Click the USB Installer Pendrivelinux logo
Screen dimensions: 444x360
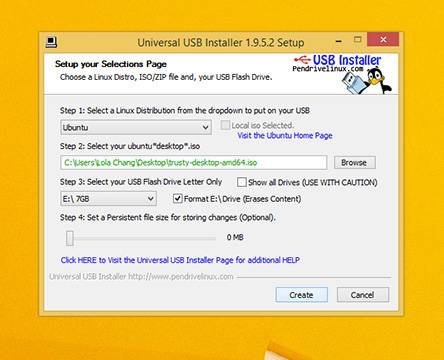coord(343,74)
